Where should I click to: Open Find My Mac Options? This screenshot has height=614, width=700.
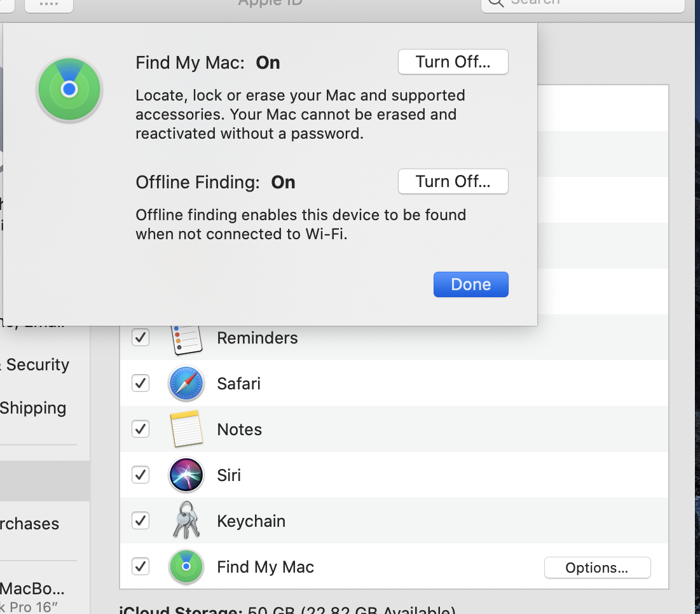tap(597, 568)
